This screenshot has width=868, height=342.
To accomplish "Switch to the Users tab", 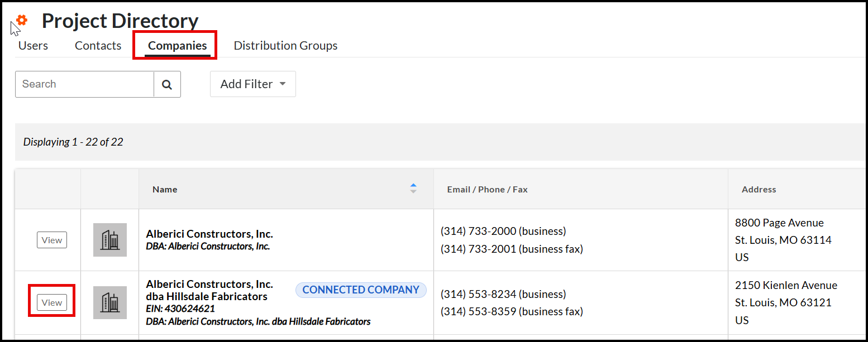I will [x=33, y=45].
